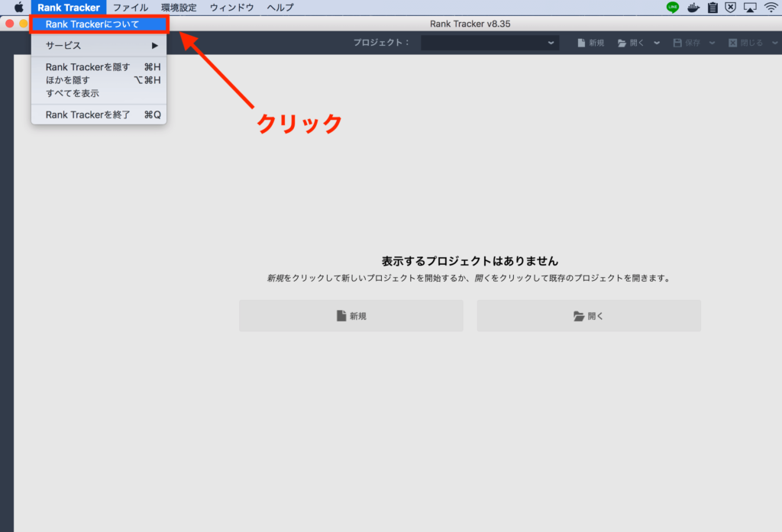
Task: Click the toolbar 保存 button
Action: tap(687, 43)
